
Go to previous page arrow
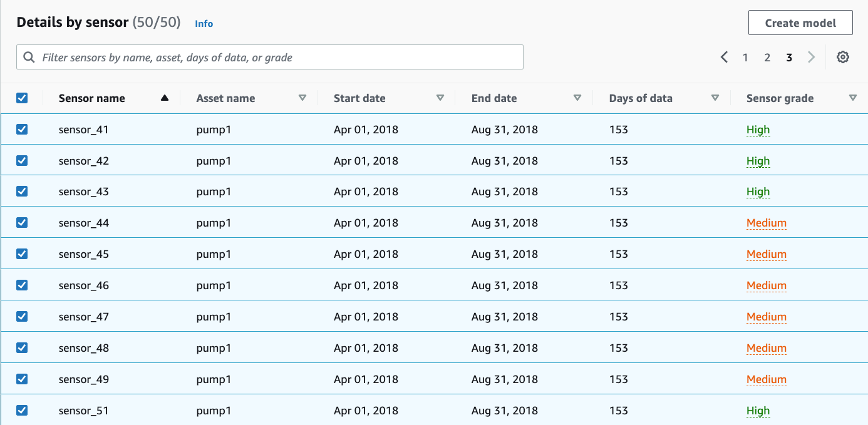pyautogui.click(x=724, y=57)
